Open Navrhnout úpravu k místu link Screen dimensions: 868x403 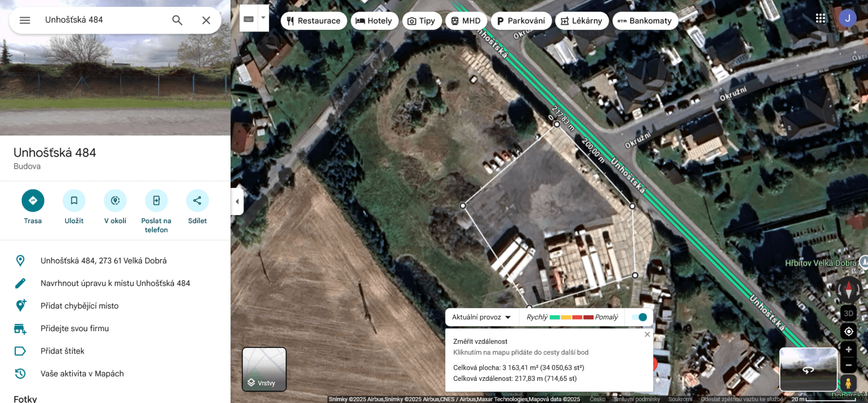[x=115, y=283]
